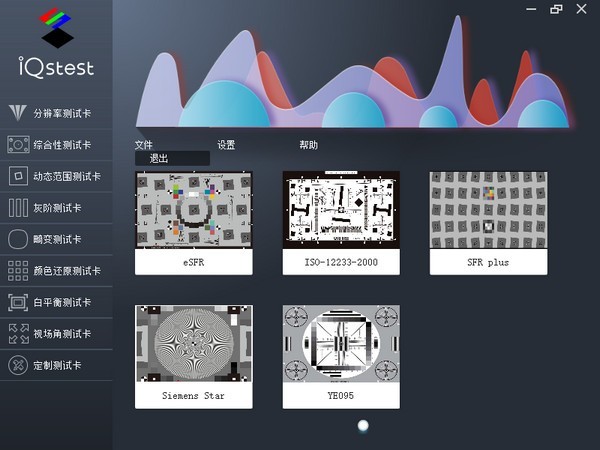Viewport: 600px width, 450px height.
Task: Select the YE095 chart thumbnail
Action: pos(341,343)
